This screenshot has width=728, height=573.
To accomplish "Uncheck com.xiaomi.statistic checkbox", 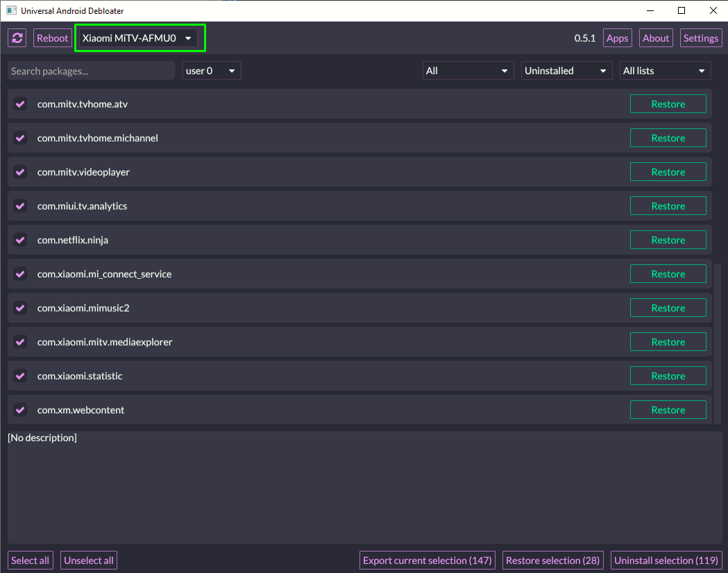I will point(20,376).
